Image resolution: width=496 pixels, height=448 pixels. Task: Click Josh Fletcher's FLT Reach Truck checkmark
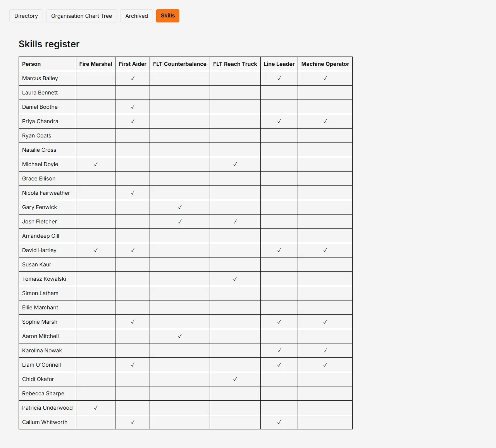point(235,221)
